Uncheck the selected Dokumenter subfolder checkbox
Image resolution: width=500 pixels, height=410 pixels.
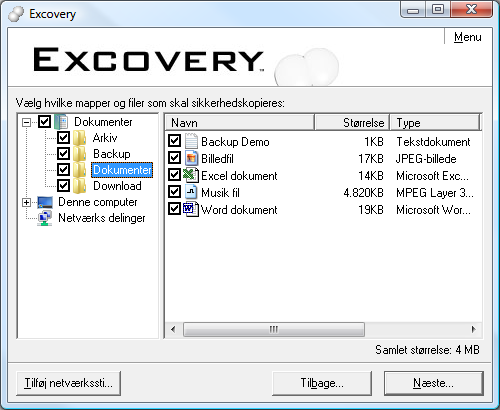pos(63,170)
